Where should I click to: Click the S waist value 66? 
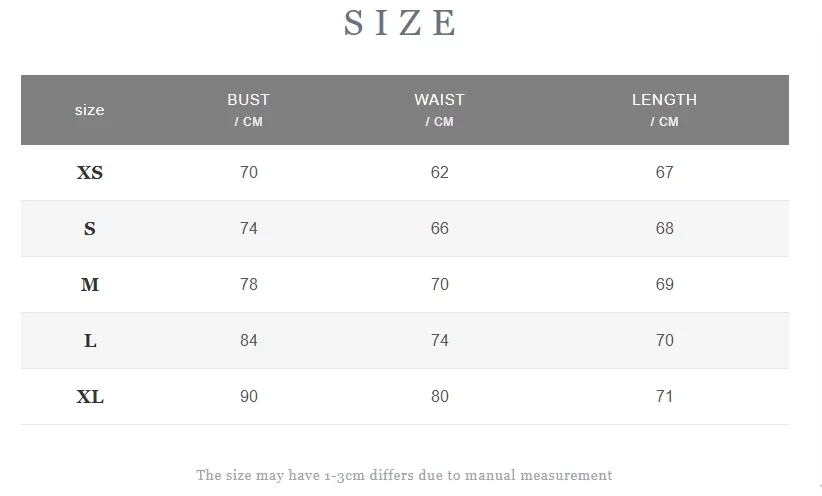coord(440,229)
